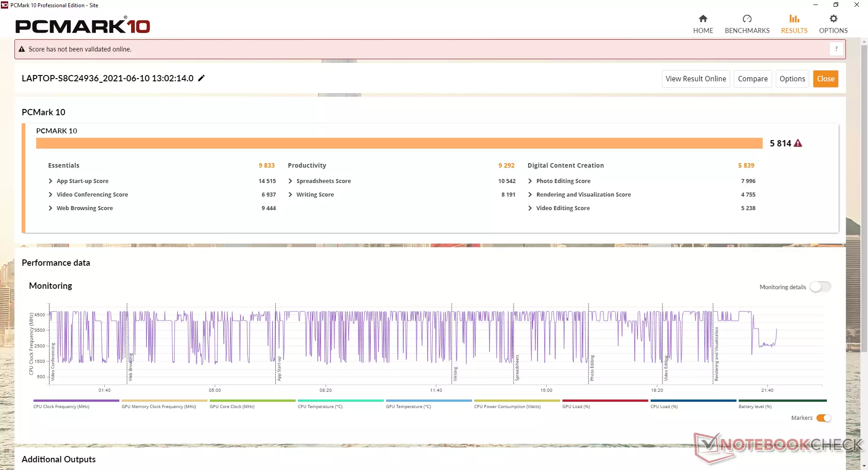This screenshot has width=868, height=470.
Task: Click the orange PCMARK 10 score bar
Action: coord(399,143)
